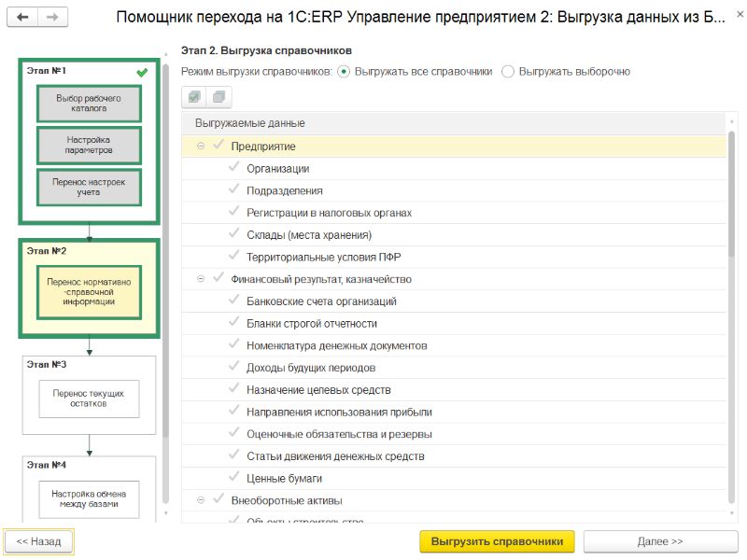Open 'Перенос текущих остатков' step
Screen dimensions: 747x560
[x=89, y=399]
